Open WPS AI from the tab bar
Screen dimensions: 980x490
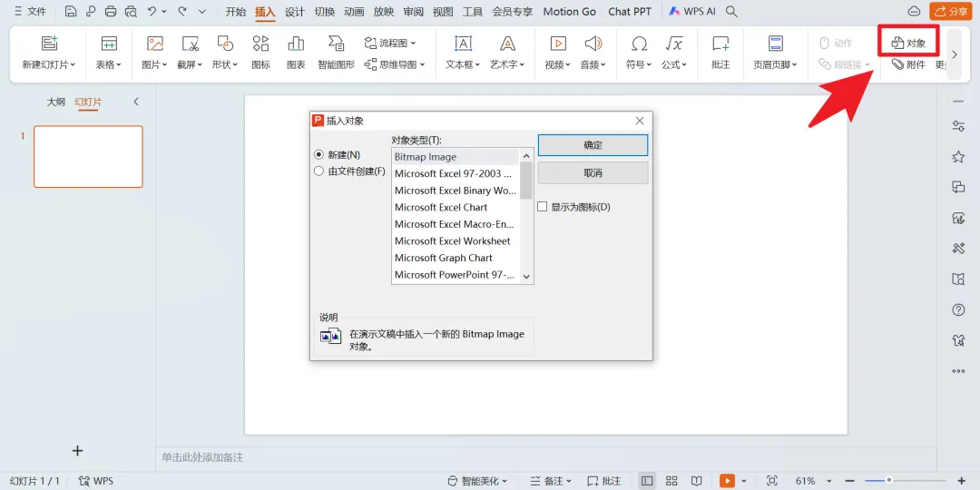(x=691, y=11)
